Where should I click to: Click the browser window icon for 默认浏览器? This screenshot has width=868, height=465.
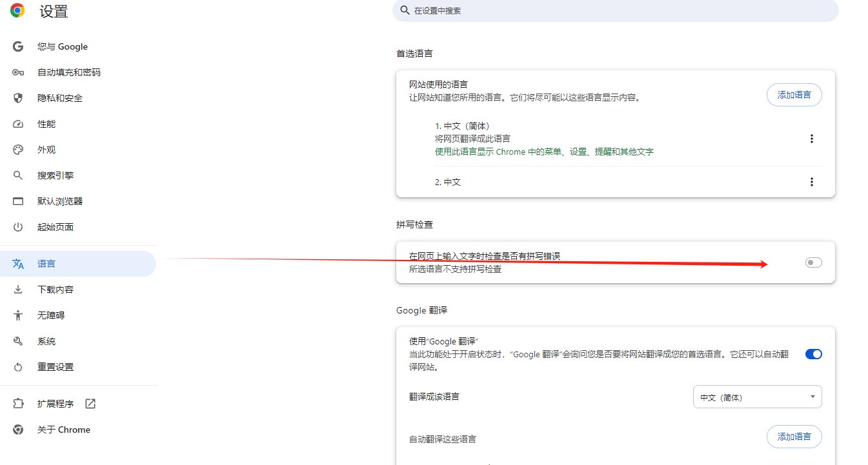(x=18, y=201)
